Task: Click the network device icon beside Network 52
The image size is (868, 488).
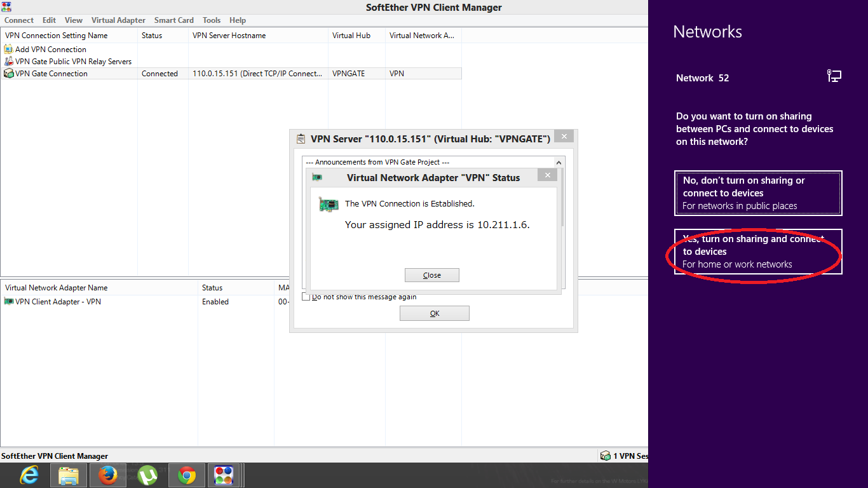Action: 834,76
